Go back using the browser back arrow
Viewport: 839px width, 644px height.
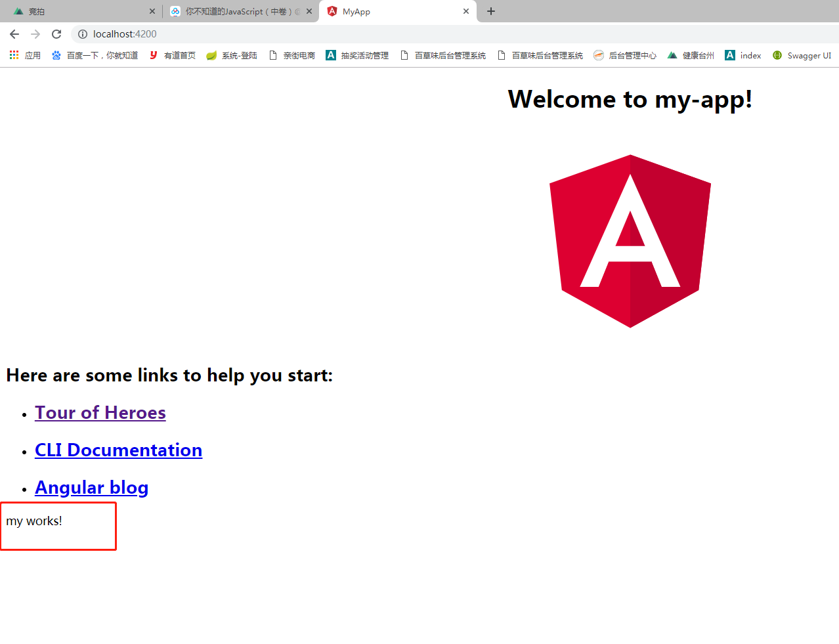(14, 34)
